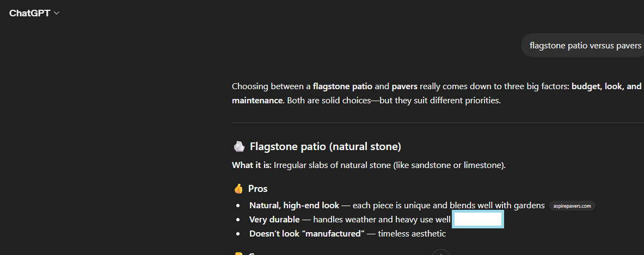
Task: Click the aspirepavers.com source citation
Action: tap(572, 206)
